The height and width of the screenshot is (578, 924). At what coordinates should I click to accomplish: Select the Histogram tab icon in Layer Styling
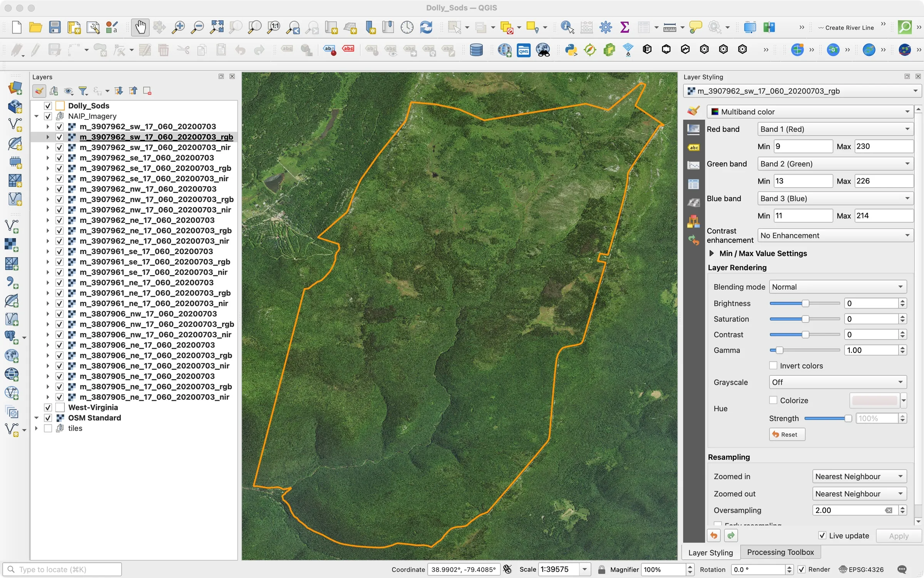(693, 165)
